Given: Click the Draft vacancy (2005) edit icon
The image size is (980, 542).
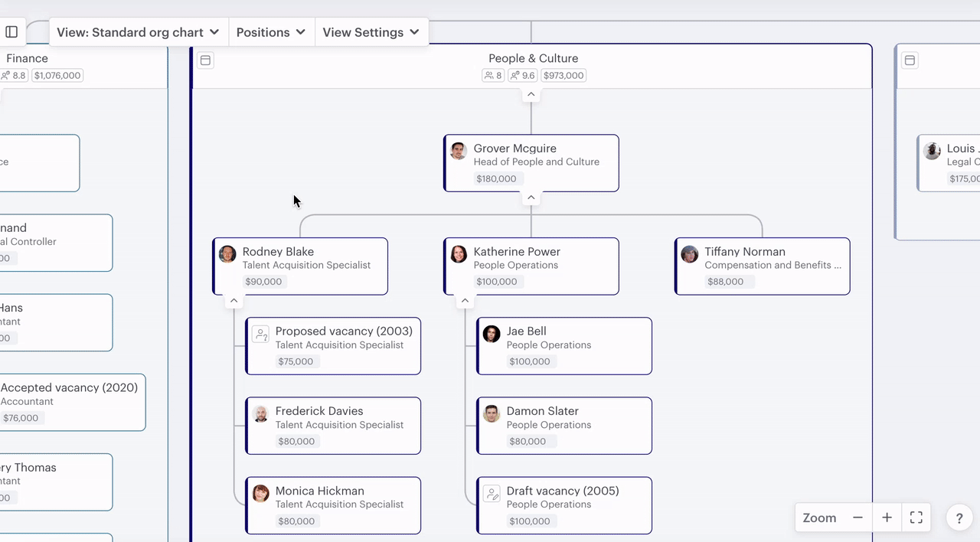Looking at the screenshot, I should pyautogui.click(x=492, y=494).
